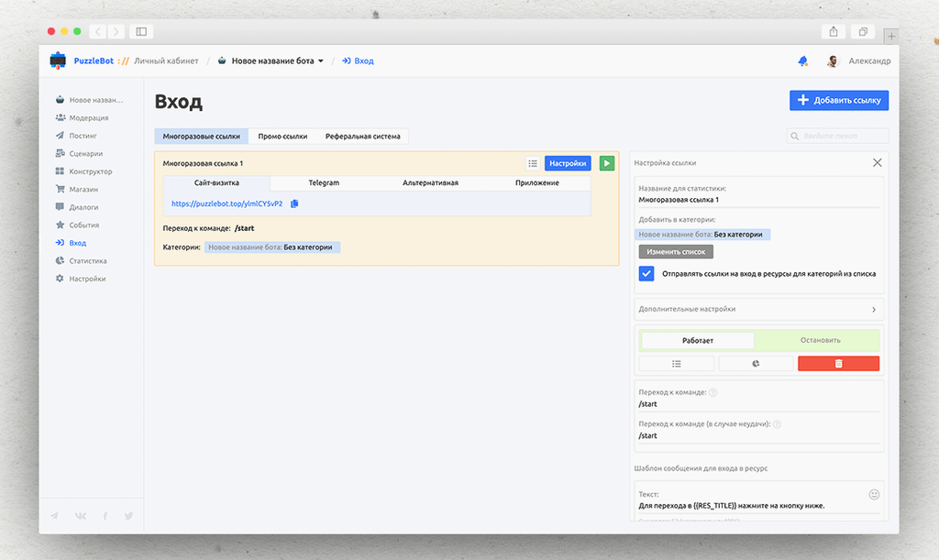The width and height of the screenshot is (939, 560).
Task: Click help icon beside в случае неудачи
Action: tap(777, 424)
